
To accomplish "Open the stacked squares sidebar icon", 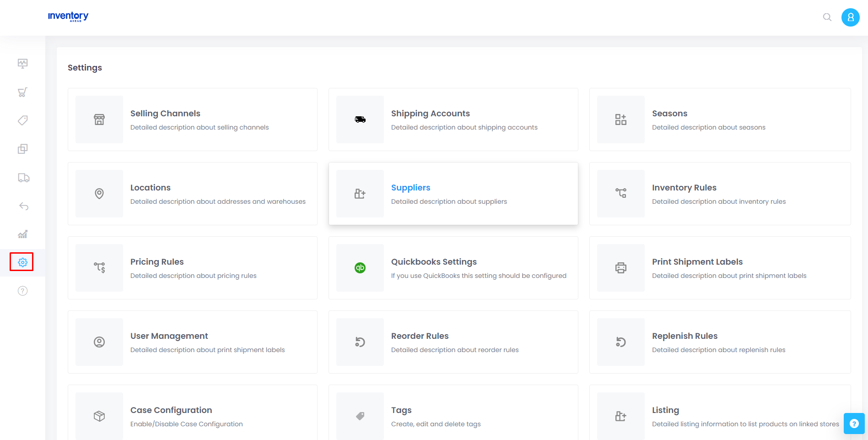I will (22, 149).
